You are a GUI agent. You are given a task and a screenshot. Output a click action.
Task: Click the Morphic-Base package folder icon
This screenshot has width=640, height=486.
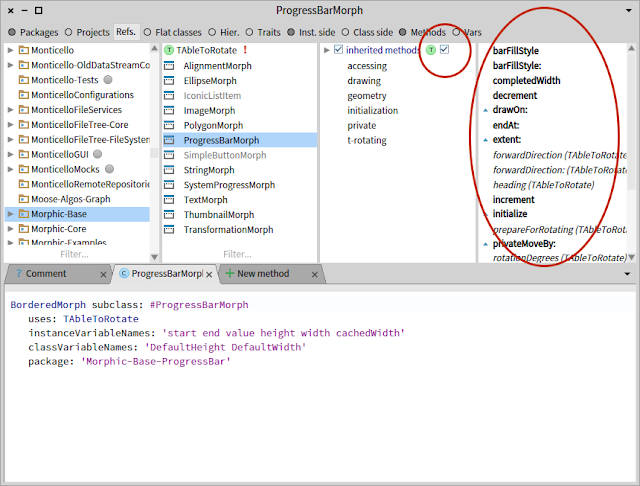tap(24, 214)
